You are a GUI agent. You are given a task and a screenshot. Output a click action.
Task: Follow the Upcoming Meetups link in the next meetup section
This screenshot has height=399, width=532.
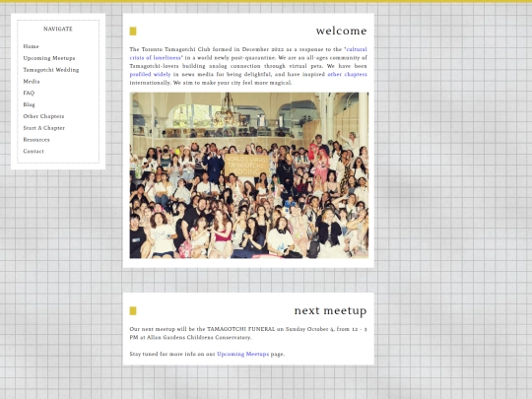[x=243, y=354]
